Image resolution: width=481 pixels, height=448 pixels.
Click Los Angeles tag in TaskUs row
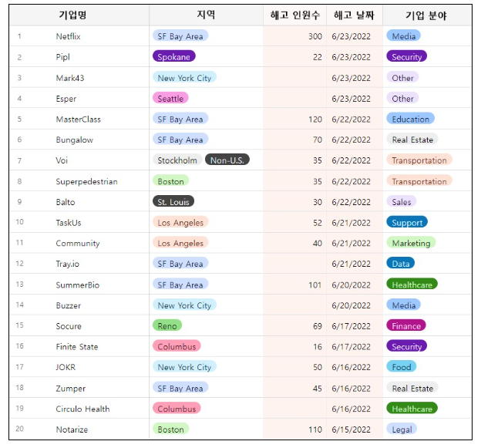(180, 222)
